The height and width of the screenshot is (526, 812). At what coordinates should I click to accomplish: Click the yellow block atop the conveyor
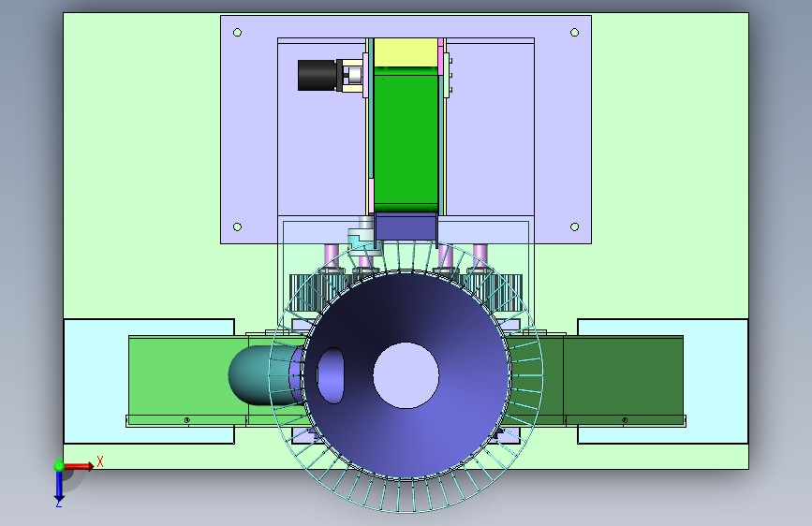pyautogui.click(x=406, y=52)
